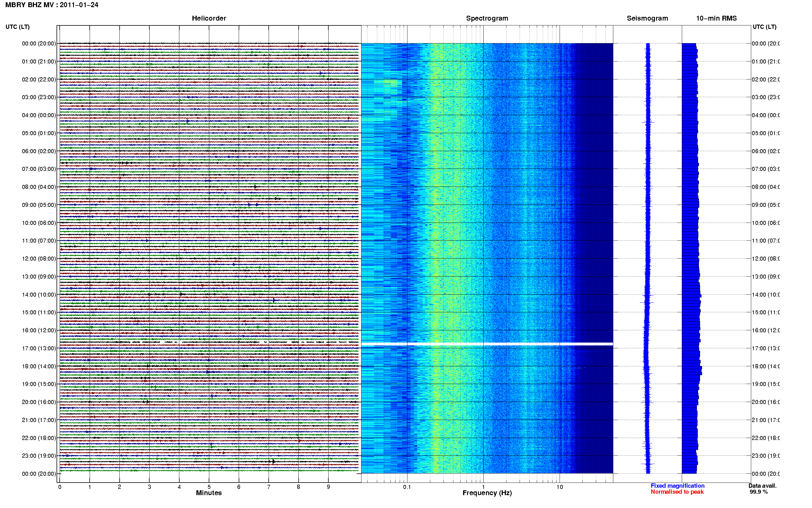Click the '23:00 (19:00)' left time label
This screenshot has height=508, width=812.
tap(39, 456)
